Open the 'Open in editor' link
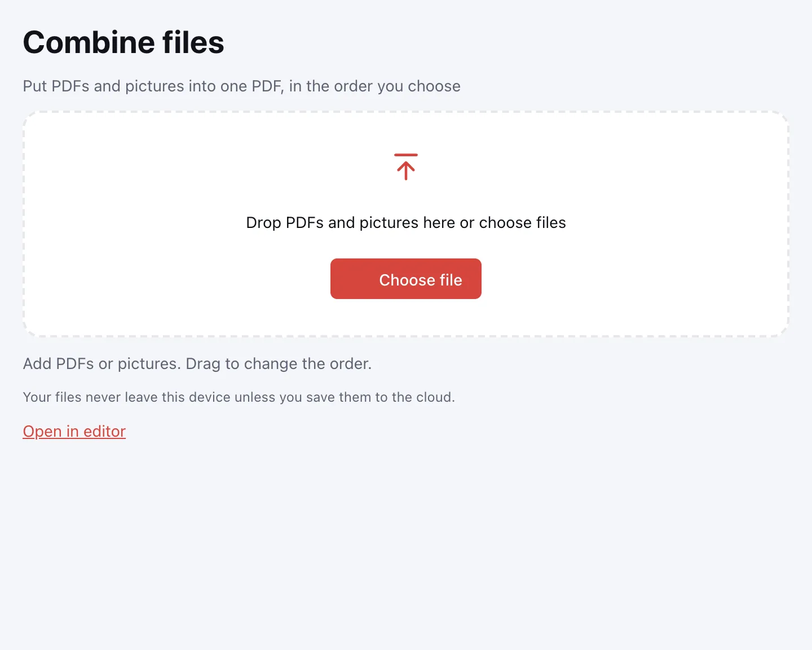Screen dimensions: 812x650 pos(74,431)
